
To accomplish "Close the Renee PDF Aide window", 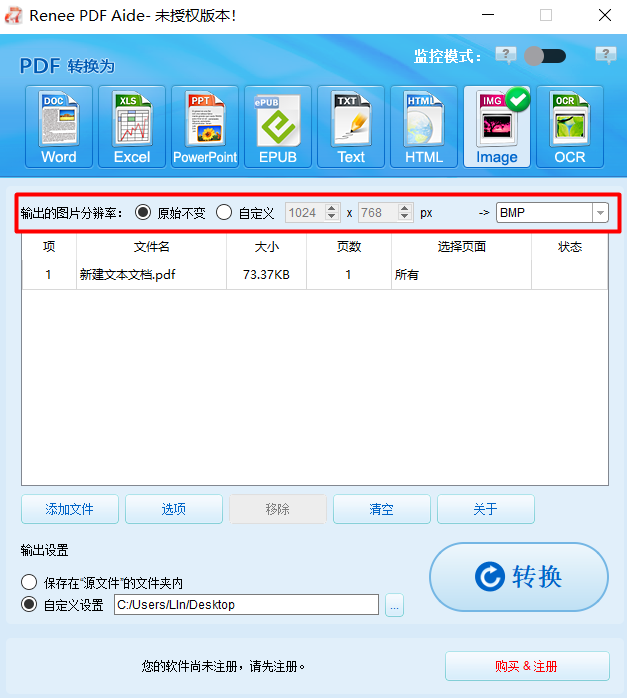I will coord(605,15).
